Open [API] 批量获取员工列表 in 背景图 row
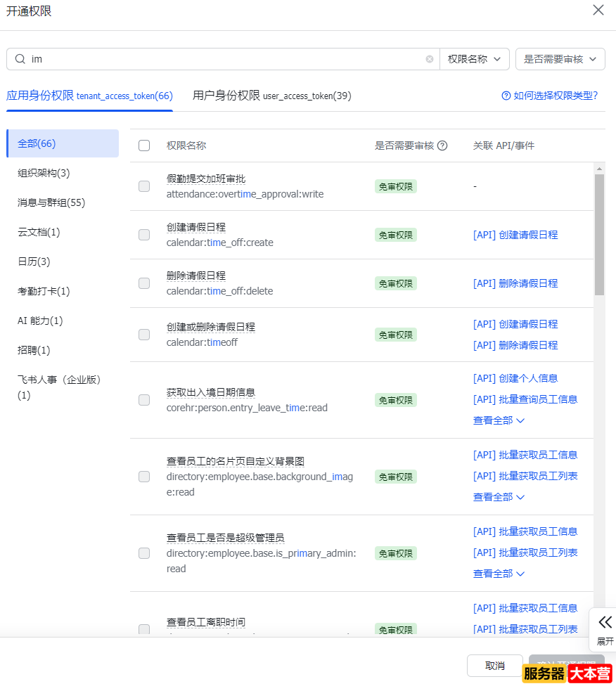The width and height of the screenshot is (616, 691). 525,476
